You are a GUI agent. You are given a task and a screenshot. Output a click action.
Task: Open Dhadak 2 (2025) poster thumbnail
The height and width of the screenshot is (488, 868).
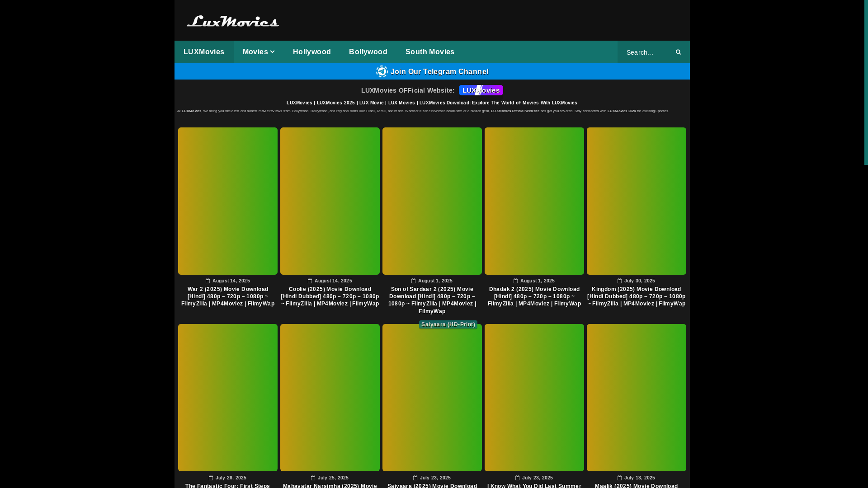534,201
